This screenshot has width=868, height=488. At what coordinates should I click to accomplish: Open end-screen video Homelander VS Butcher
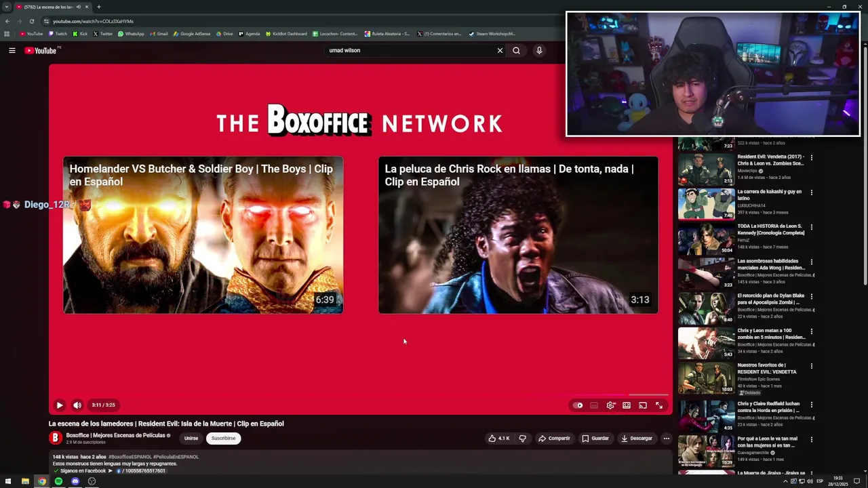pyautogui.click(x=203, y=235)
